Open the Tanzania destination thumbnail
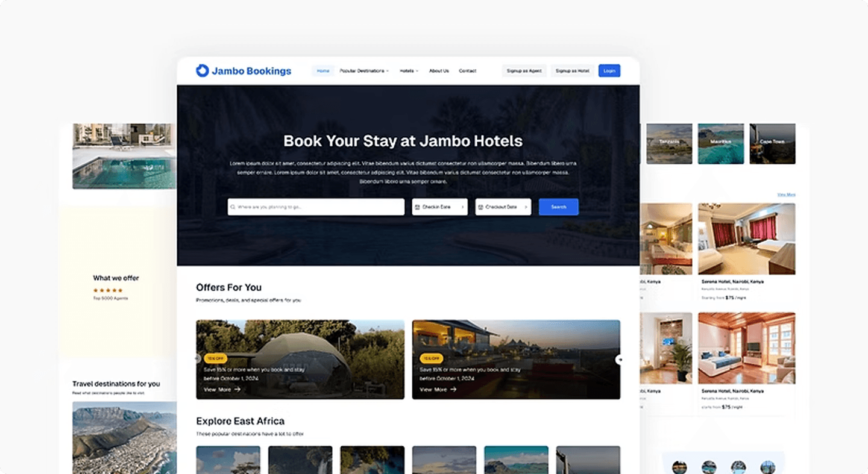868x474 pixels. tap(669, 143)
